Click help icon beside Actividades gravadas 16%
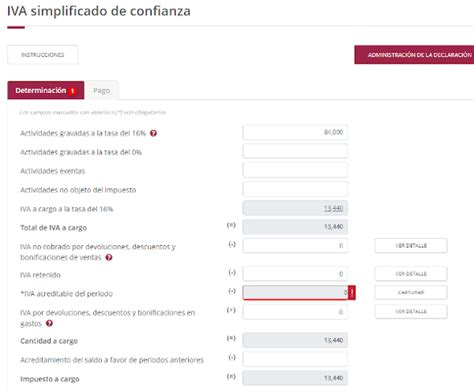474x391 pixels. coord(153,133)
